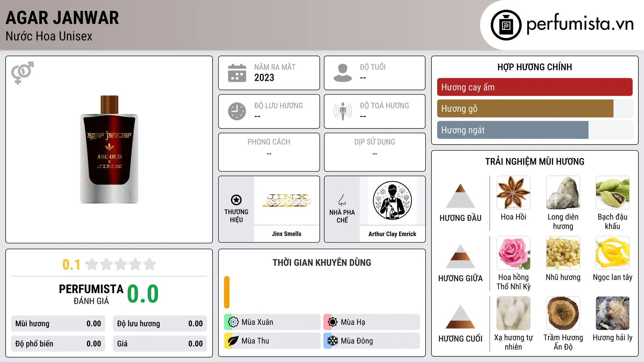The width and height of the screenshot is (644, 362).
Task: Select the Hoa Hồi star anise image
Action: (x=514, y=193)
